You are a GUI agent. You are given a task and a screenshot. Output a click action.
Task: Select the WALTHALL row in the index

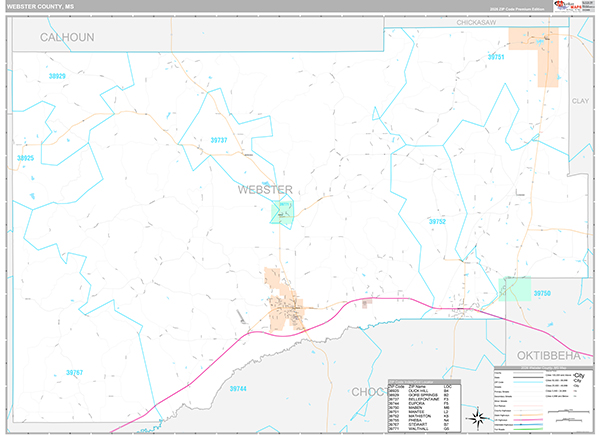424,429
